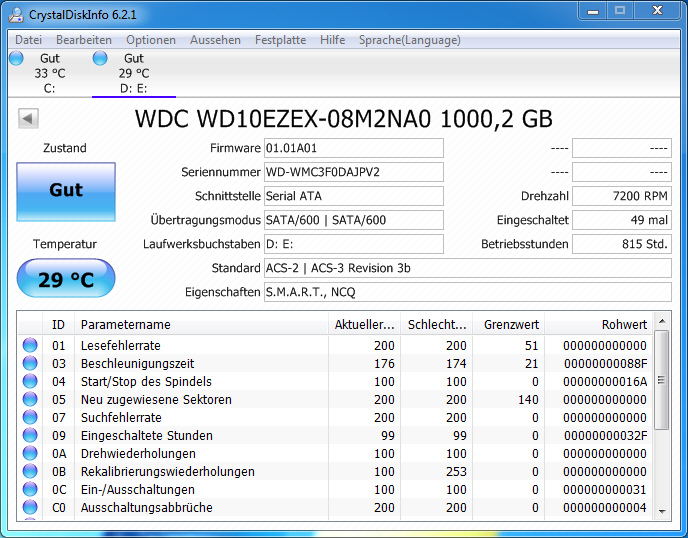Click status orb for Eingeschaltete Stunden
688x538 pixels.
30,435
